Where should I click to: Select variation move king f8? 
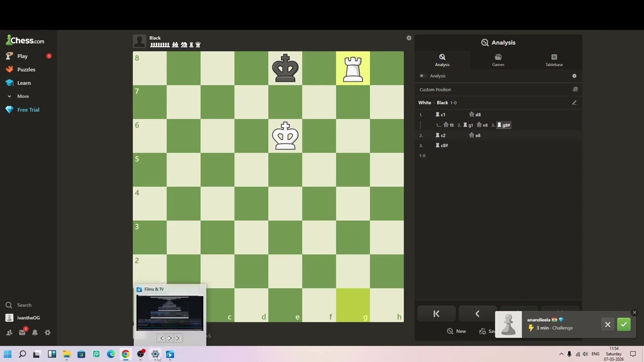pos(448,125)
